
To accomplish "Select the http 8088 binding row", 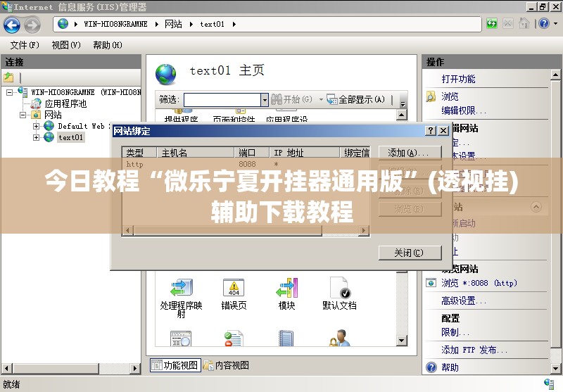I will pyautogui.click(x=246, y=165).
